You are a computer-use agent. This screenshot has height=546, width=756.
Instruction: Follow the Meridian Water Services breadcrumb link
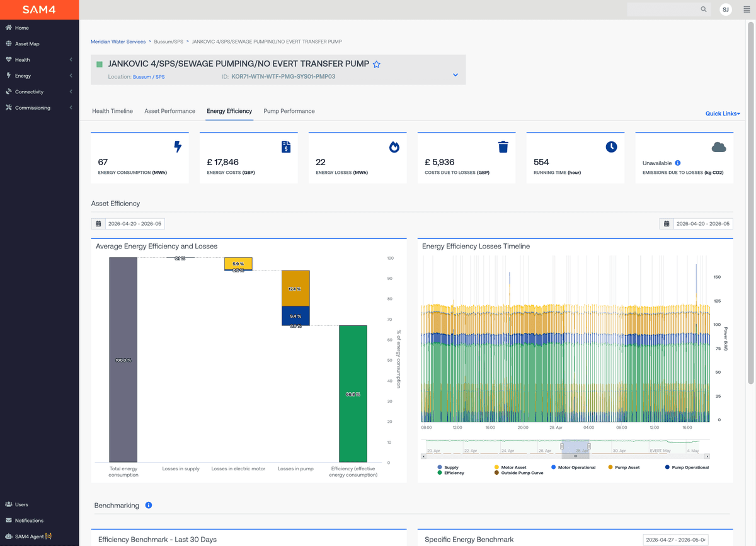point(118,42)
